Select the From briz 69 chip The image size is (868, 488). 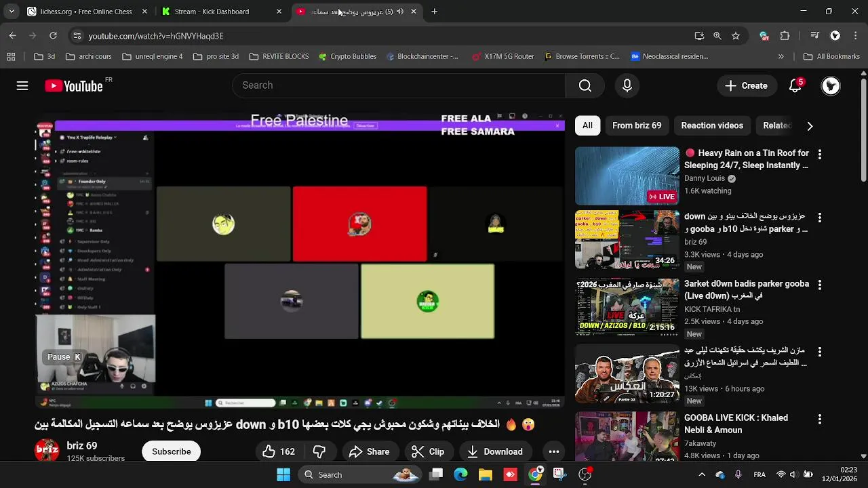click(x=637, y=125)
